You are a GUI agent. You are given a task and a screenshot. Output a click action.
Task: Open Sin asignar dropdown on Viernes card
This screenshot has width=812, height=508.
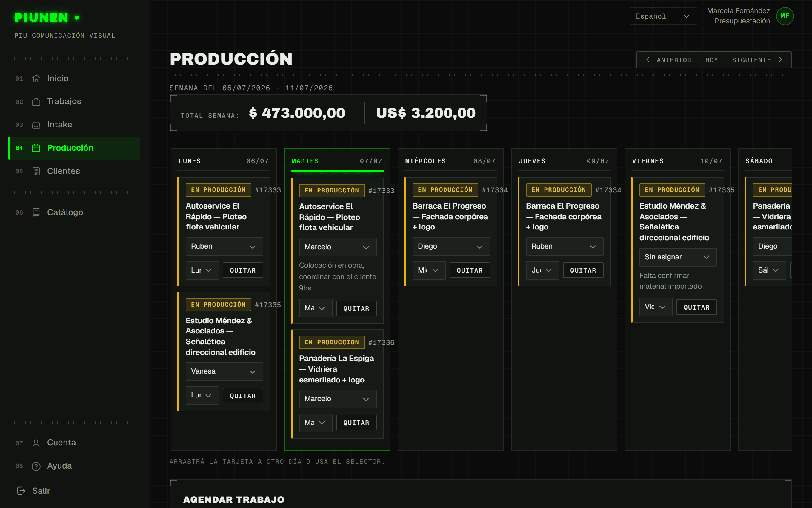click(x=678, y=257)
